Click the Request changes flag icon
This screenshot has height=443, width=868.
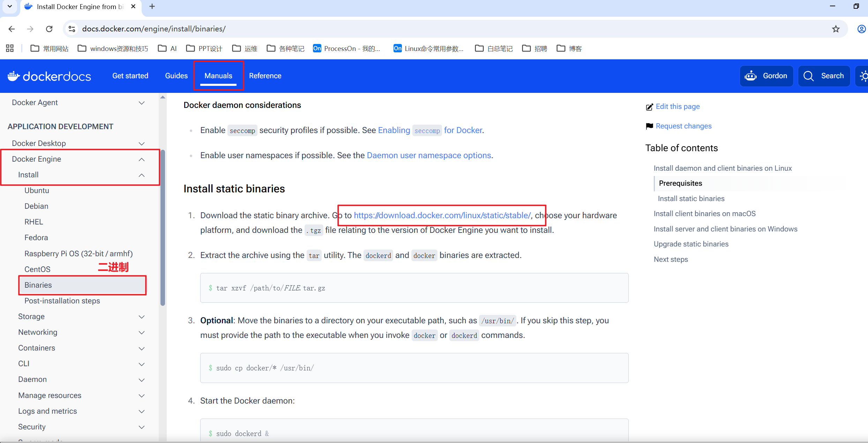[x=649, y=126]
